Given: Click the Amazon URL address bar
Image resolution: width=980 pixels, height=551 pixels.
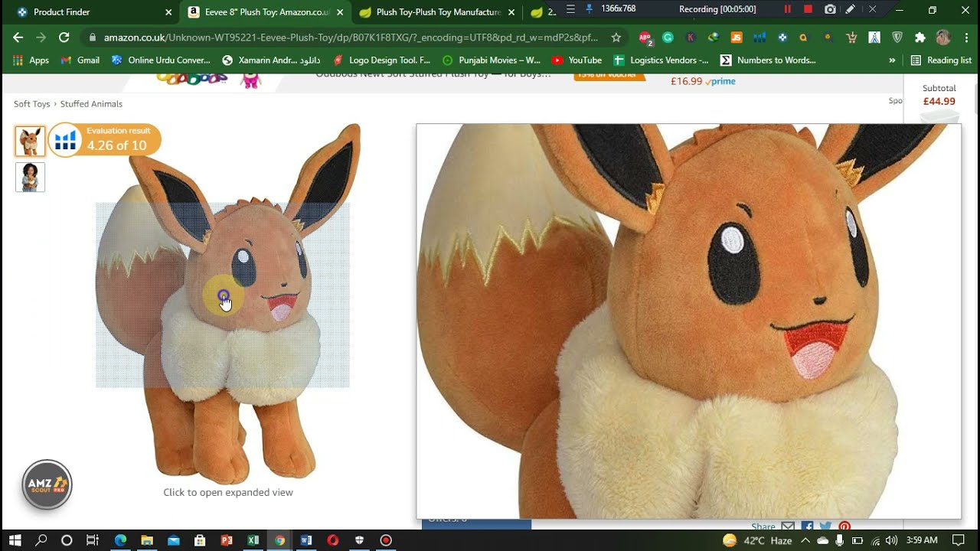Looking at the screenshot, I should [x=351, y=37].
